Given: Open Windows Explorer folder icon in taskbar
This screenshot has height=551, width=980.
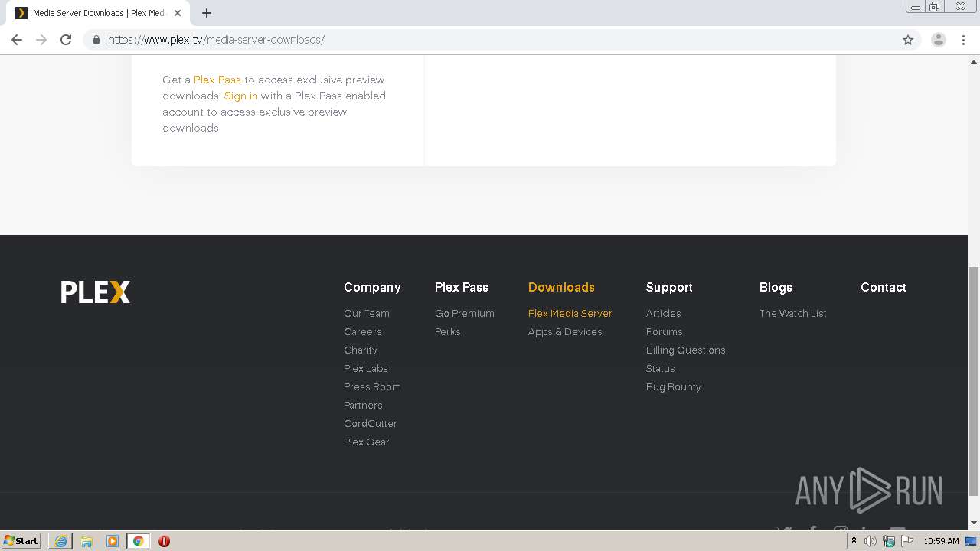Looking at the screenshot, I should 87,541.
